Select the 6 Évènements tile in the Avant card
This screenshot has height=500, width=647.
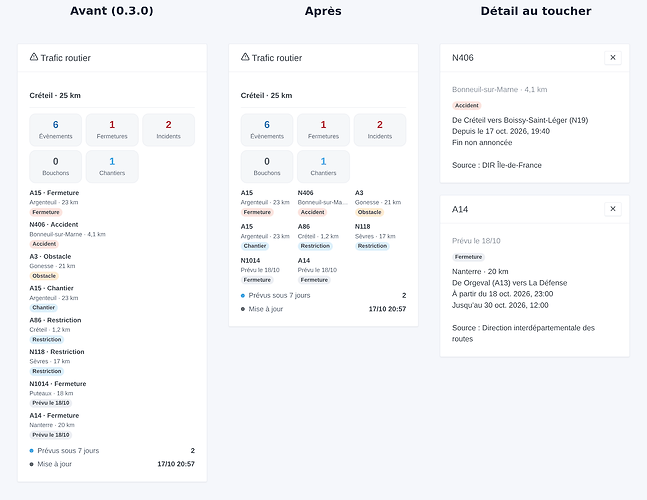(56, 130)
